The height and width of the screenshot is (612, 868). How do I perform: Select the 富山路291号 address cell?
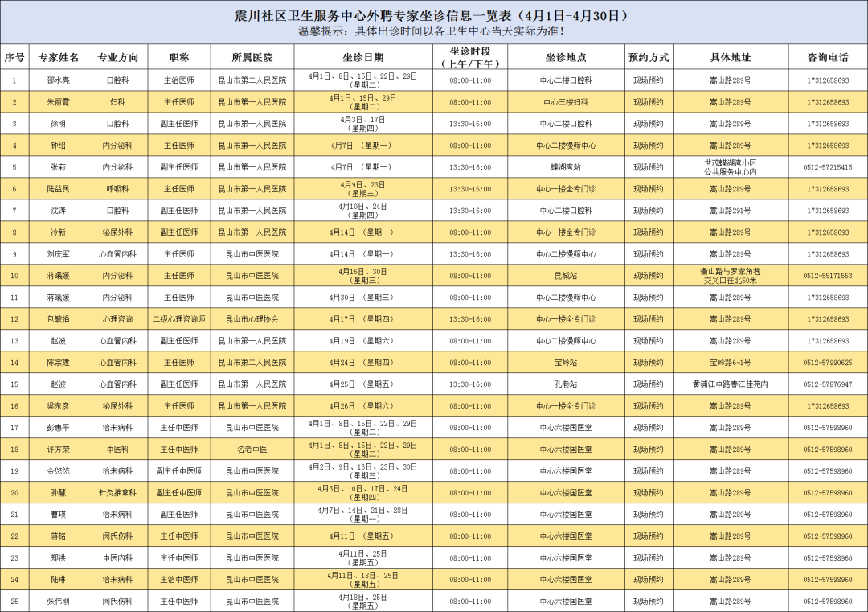730,211
